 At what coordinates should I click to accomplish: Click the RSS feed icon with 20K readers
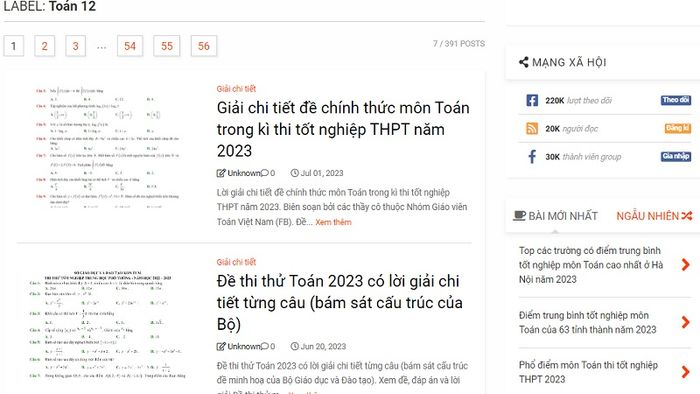click(532, 129)
